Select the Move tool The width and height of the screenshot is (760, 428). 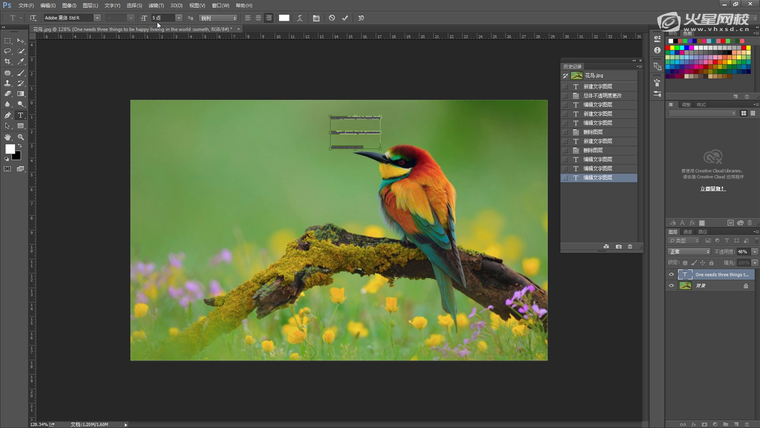pos(20,40)
